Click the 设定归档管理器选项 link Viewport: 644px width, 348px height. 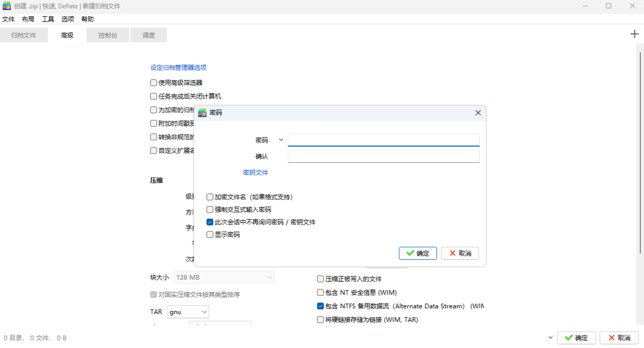click(179, 68)
